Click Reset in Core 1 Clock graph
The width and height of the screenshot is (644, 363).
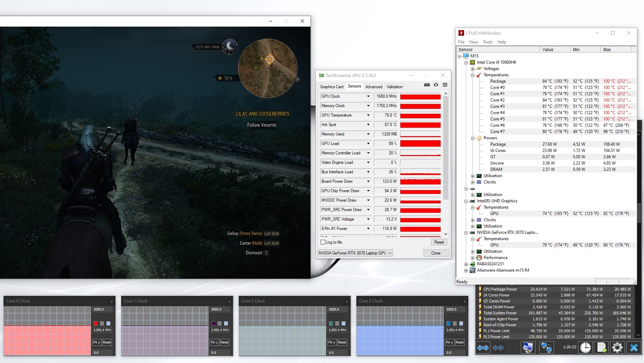point(225,342)
